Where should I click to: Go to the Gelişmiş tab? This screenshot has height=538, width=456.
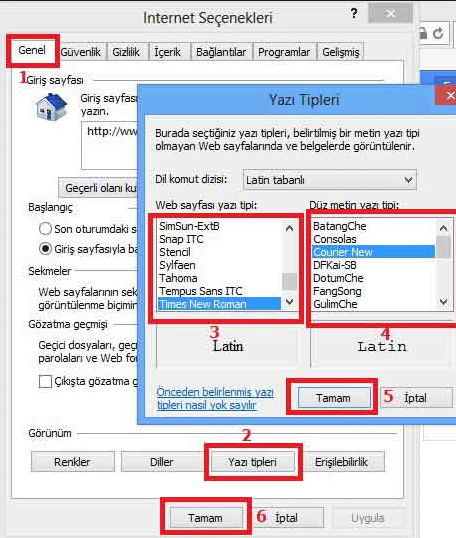340,52
